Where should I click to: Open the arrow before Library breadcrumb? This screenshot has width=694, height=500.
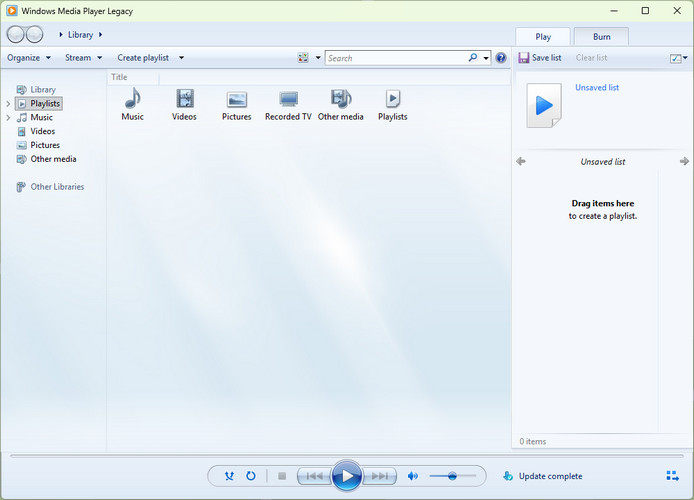(61, 35)
